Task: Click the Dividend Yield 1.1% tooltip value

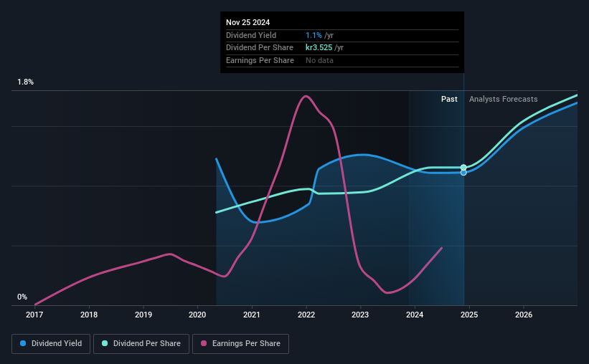Action: pos(314,35)
